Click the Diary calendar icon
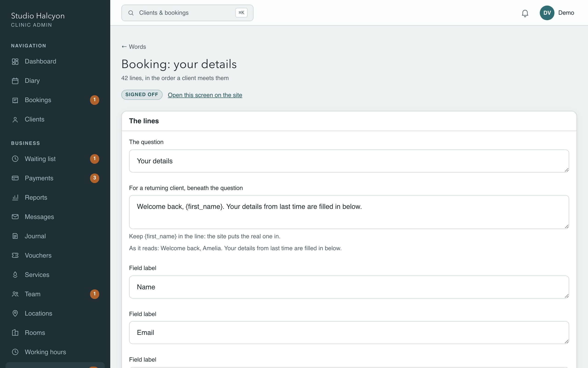 (x=15, y=81)
